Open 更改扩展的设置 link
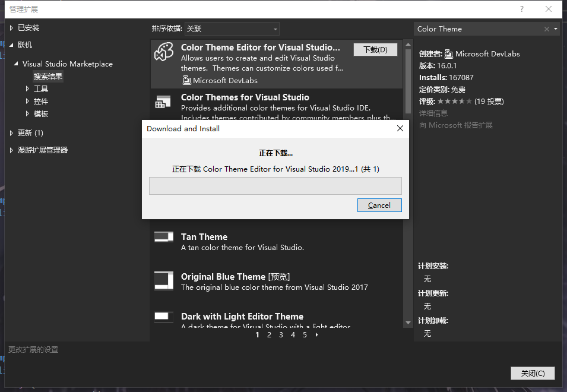The width and height of the screenshot is (567, 392). (x=33, y=350)
